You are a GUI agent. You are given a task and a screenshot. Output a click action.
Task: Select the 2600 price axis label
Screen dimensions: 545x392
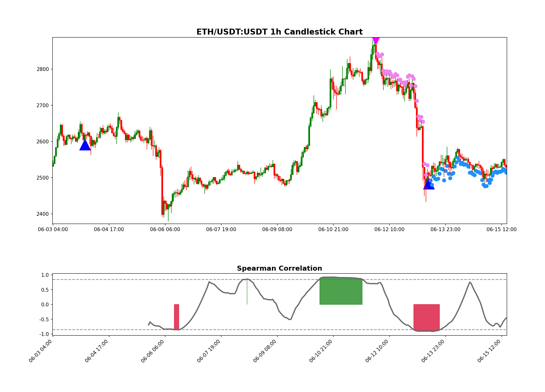[43, 142]
